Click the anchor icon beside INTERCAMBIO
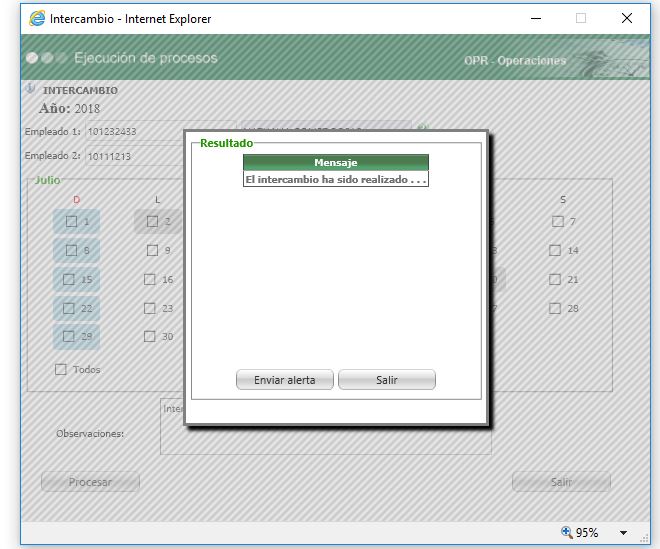Viewport: 660px width, 549px height. (30, 88)
